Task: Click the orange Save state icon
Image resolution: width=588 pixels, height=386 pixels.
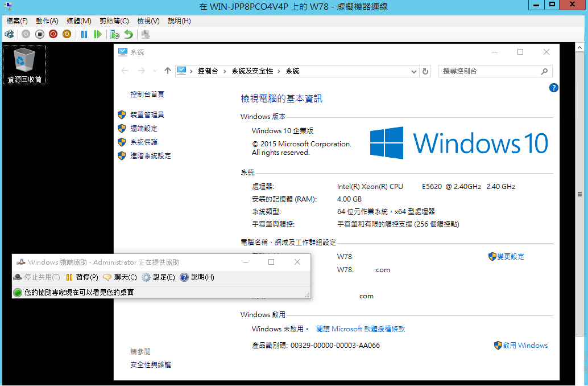Action: click(x=67, y=34)
